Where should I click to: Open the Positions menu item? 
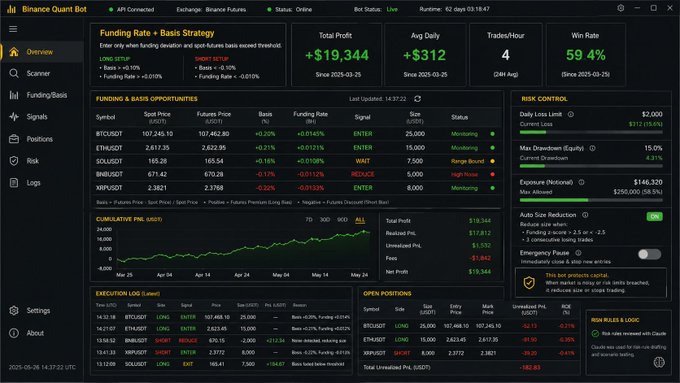[x=42, y=139]
